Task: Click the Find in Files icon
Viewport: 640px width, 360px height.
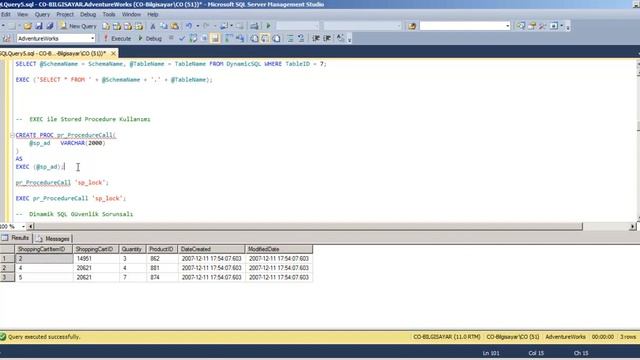Action: tap(412, 26)
